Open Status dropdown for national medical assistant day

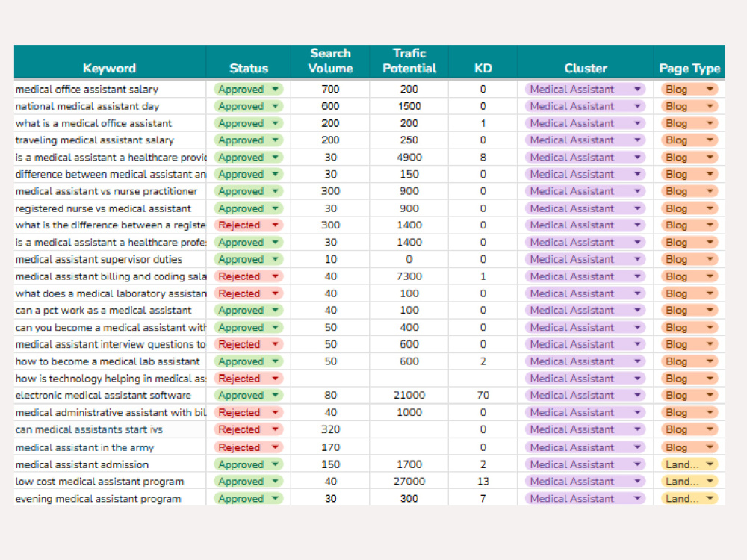click(x=248, y=106)
